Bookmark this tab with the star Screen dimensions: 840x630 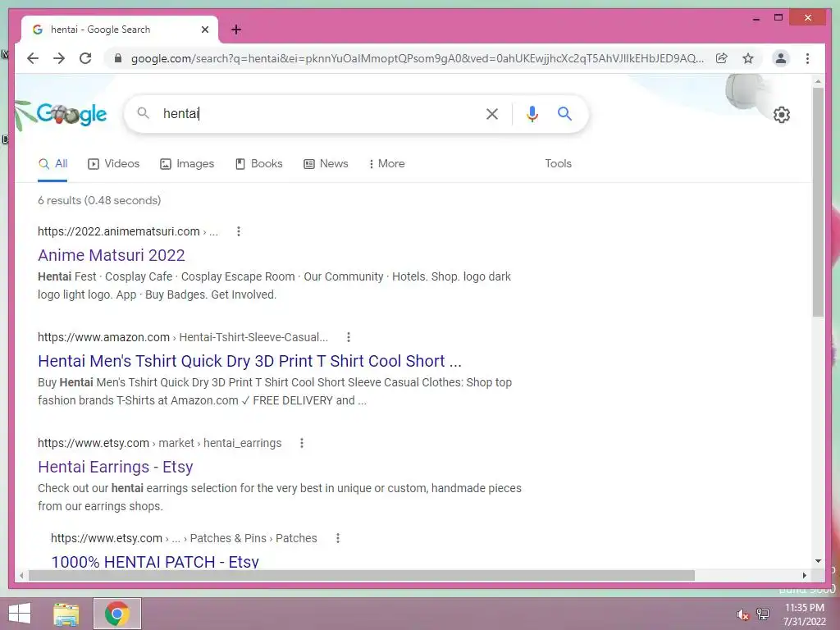748,58
